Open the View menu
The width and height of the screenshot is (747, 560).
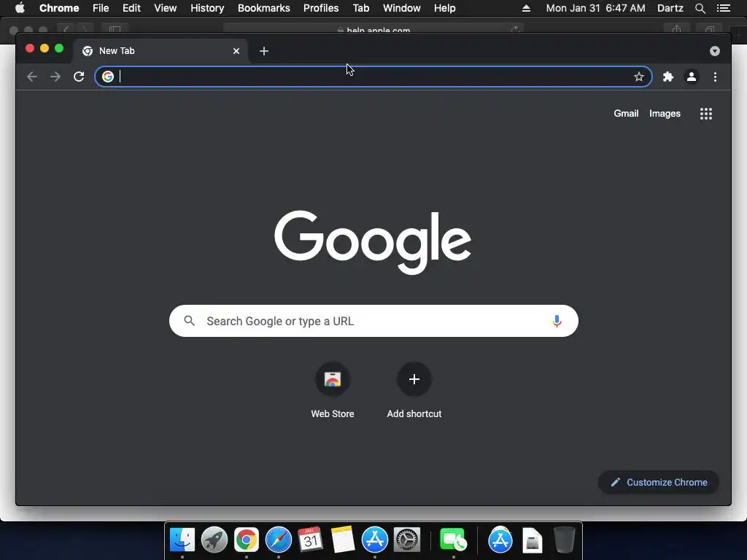pyautogui.click(x=166, y=8)
